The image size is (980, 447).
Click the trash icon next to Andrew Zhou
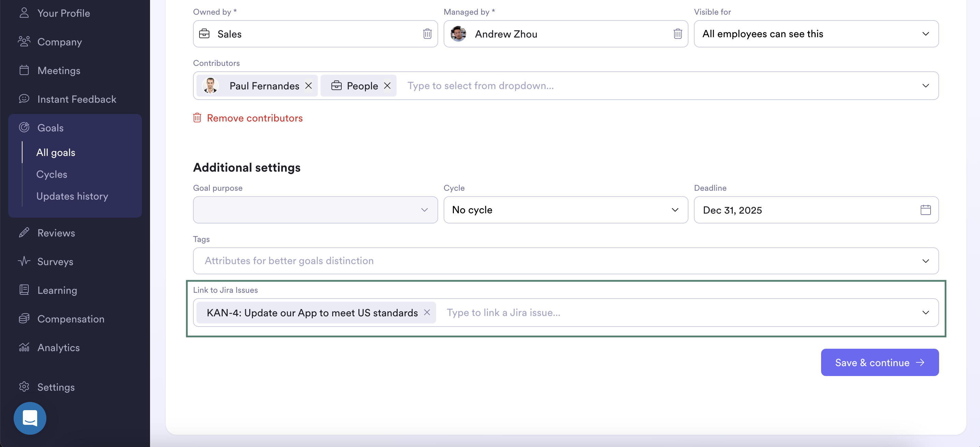678,33
